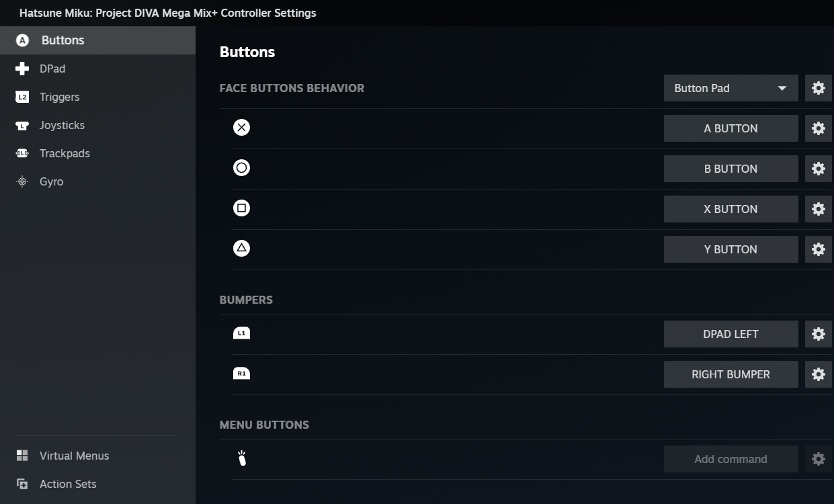Viewport: 834px width, 504px height.
Task: Go to the Joysticks section
Action: click(x=62, y=125)
